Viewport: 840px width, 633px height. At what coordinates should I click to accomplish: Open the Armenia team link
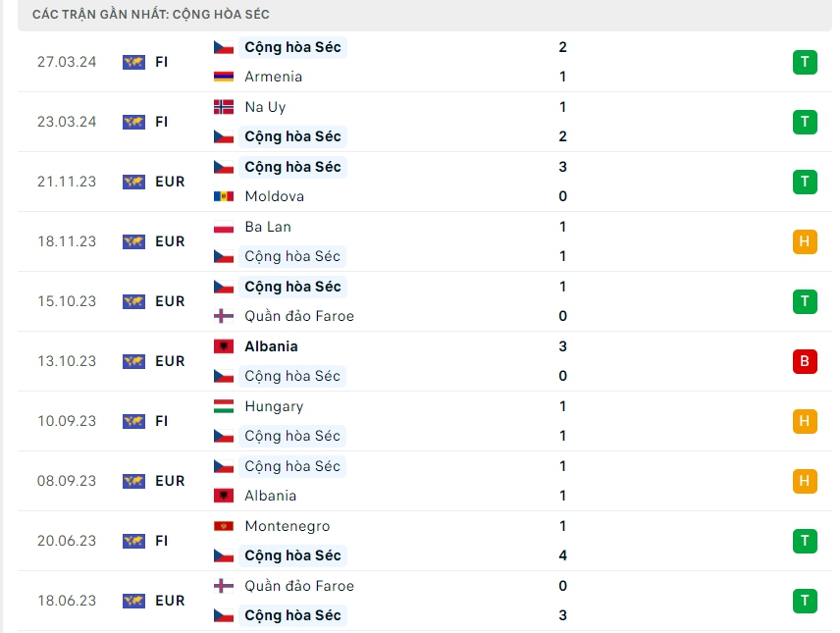[273, 77]
